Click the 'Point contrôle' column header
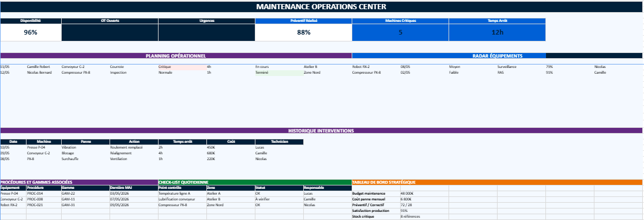 (x=182, y=188)
